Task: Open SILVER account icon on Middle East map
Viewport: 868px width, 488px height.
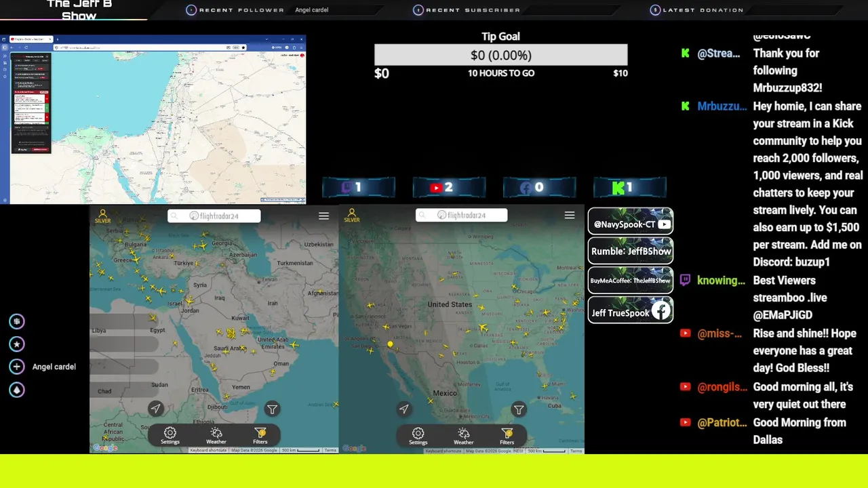Action: (103, 216)
